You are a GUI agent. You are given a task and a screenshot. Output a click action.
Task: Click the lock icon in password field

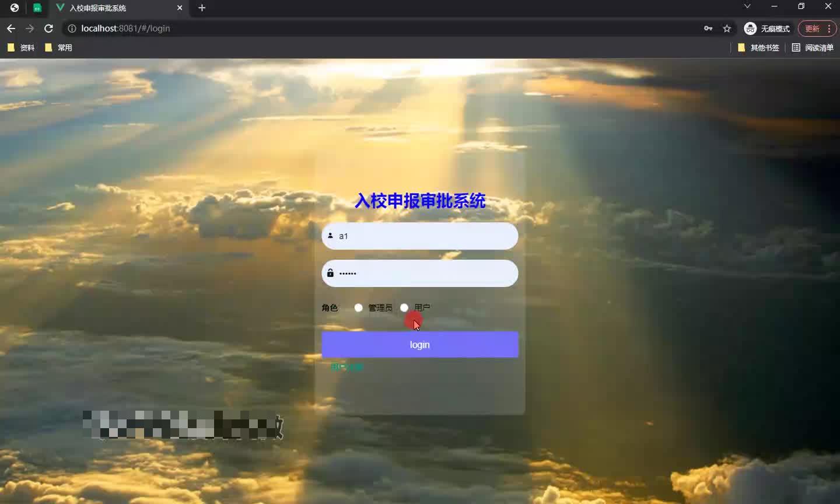(330, 273)
